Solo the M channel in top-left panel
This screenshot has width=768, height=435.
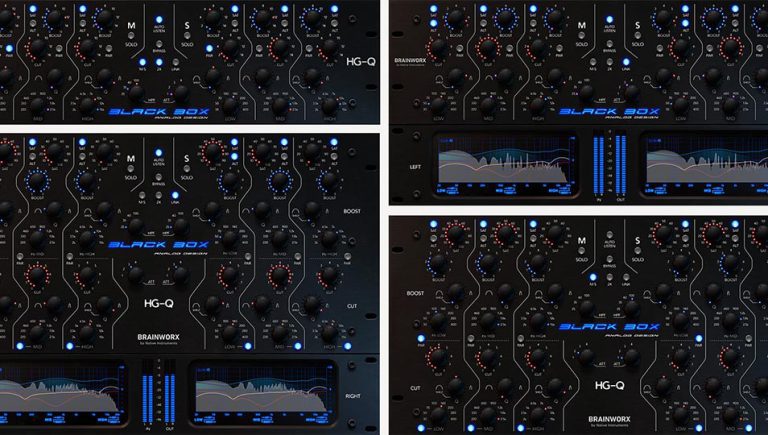click(x=131, y=36)
